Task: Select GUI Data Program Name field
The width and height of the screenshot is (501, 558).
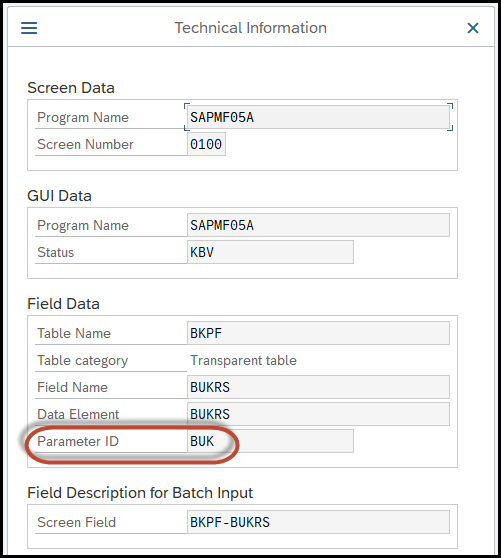Action: click(x=318, y=225)
